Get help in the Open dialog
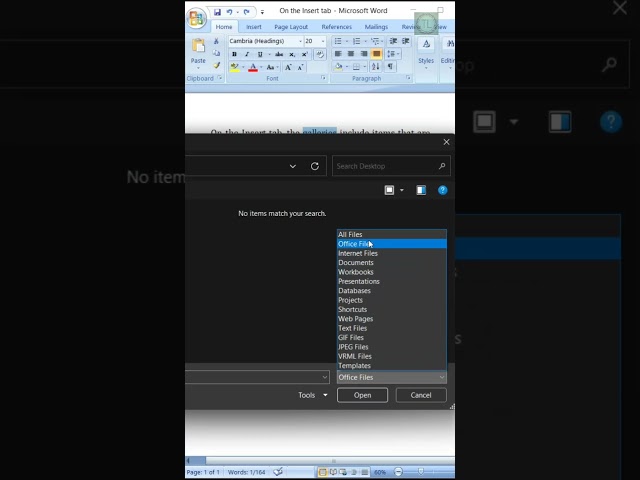This screenshot has height=480, width=640. click(x=442, y=190)
